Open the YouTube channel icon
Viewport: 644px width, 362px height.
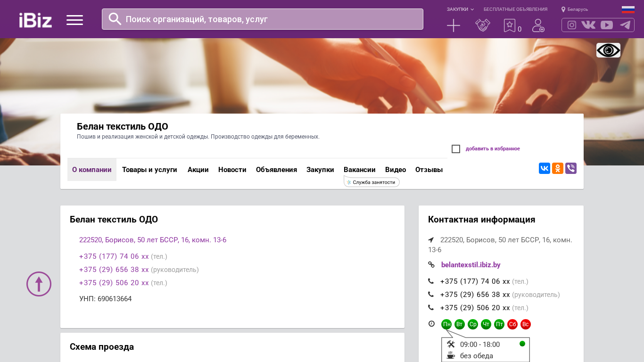click(x=607, y=25)
